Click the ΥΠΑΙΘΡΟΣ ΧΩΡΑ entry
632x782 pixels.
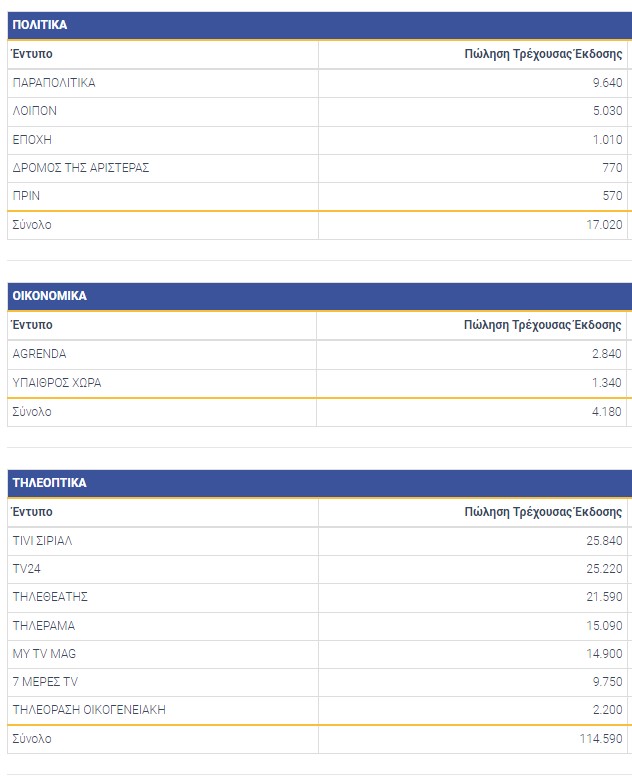(57, 382)
